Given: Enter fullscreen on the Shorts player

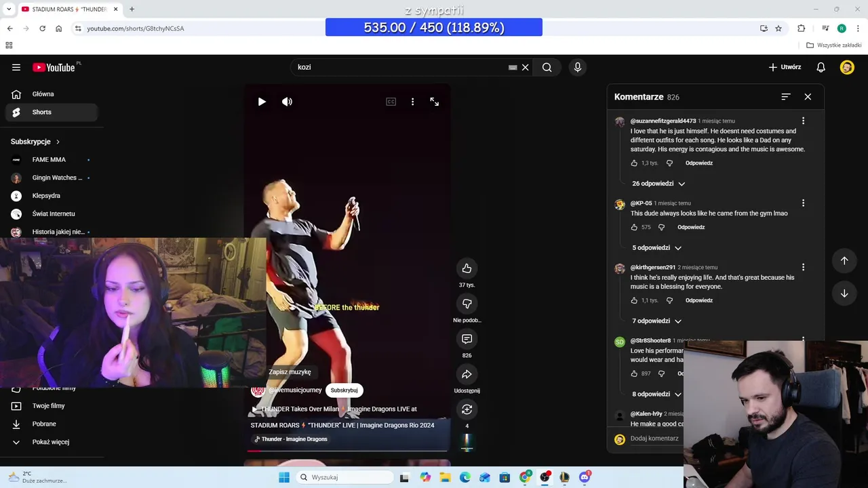Looking at the screenshot, I should pos(435,102).
